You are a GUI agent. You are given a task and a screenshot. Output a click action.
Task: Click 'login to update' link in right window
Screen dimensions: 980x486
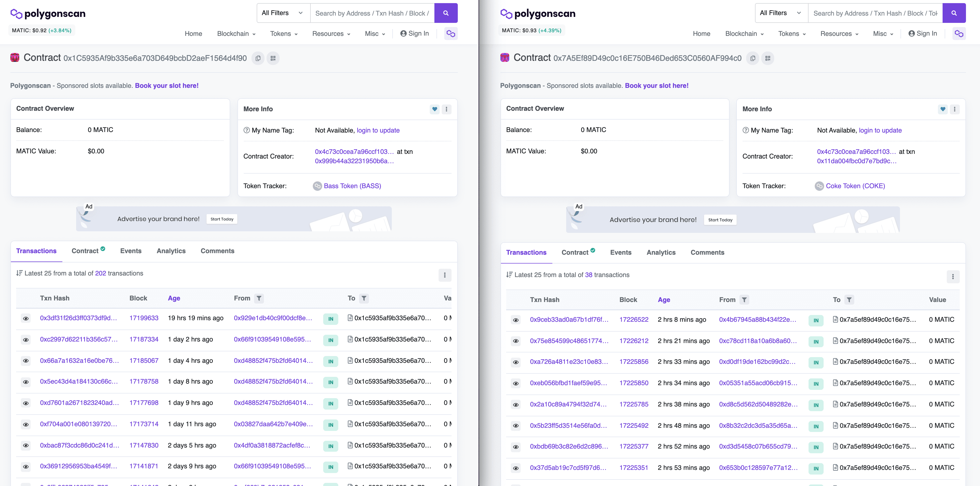(880, 130)
